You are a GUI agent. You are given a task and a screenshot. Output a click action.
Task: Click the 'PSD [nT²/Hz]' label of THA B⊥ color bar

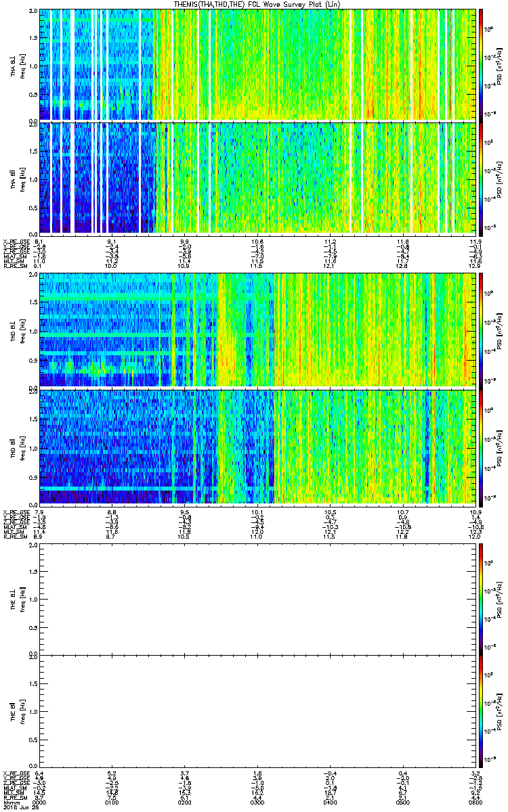pos(500,65)
